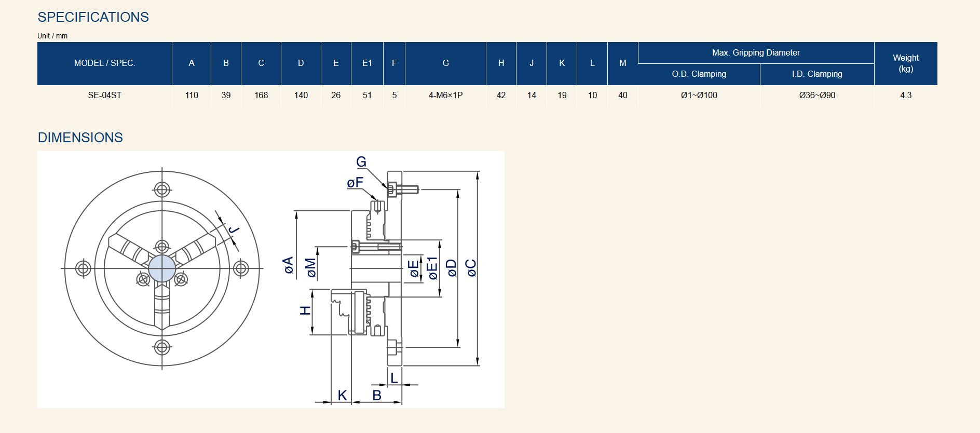
Task: Select the Max. Gripping Diameter header
Action: 755,53
